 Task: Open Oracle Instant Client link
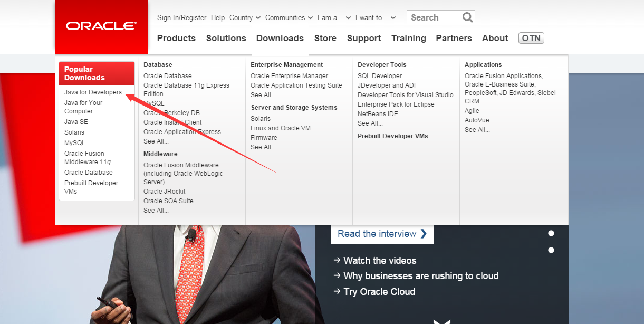(x=172, y=122)
